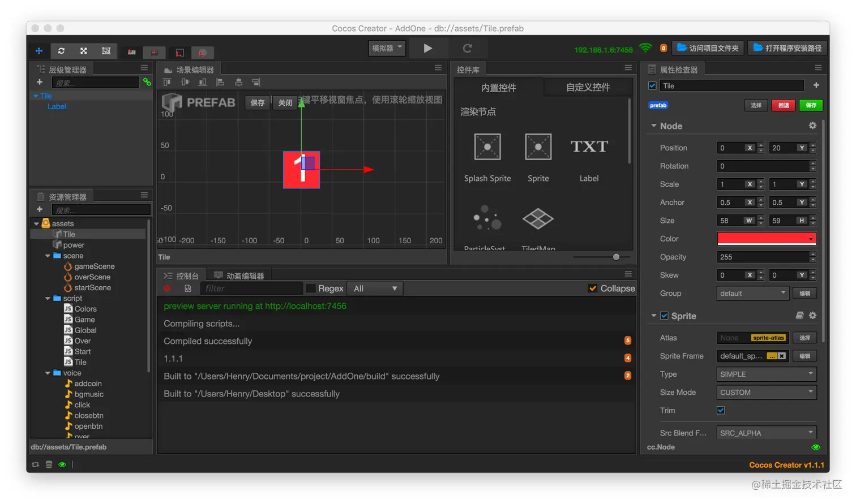This screenshot has width=856, height=504.
Task: Open the Group default dropdown
Action: pos(752,293)
